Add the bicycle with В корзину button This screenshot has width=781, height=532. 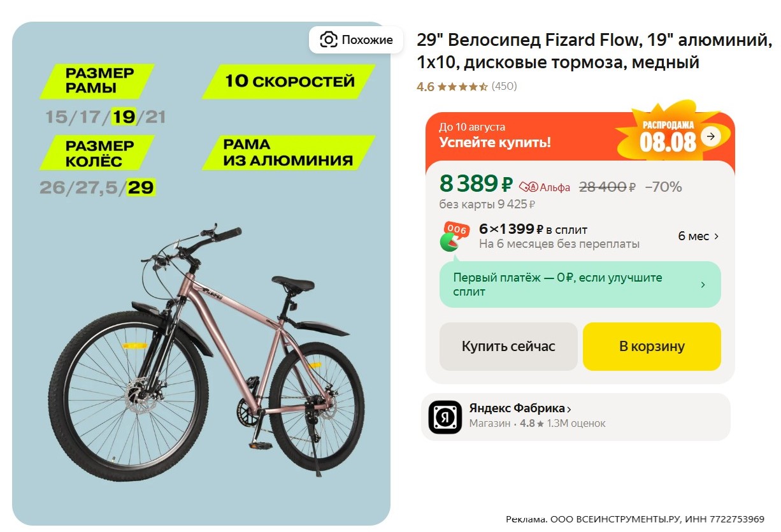click(652, 347)
